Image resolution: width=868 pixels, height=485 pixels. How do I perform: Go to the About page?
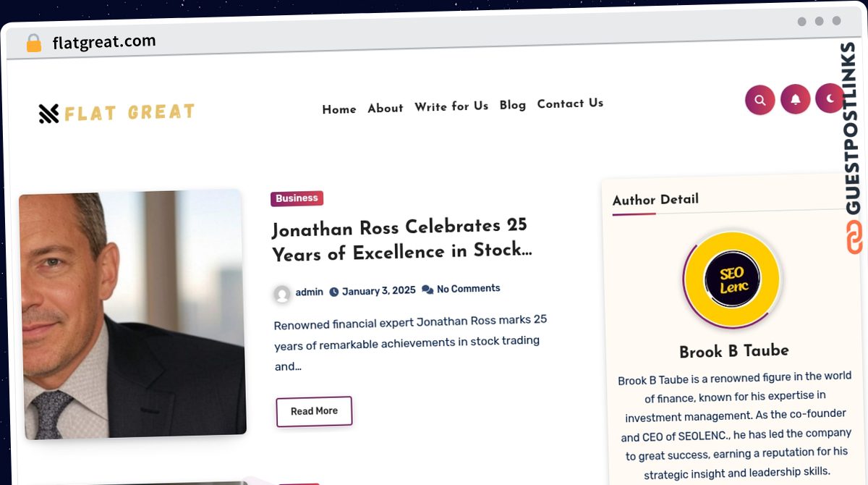click(x=386, y=108)
